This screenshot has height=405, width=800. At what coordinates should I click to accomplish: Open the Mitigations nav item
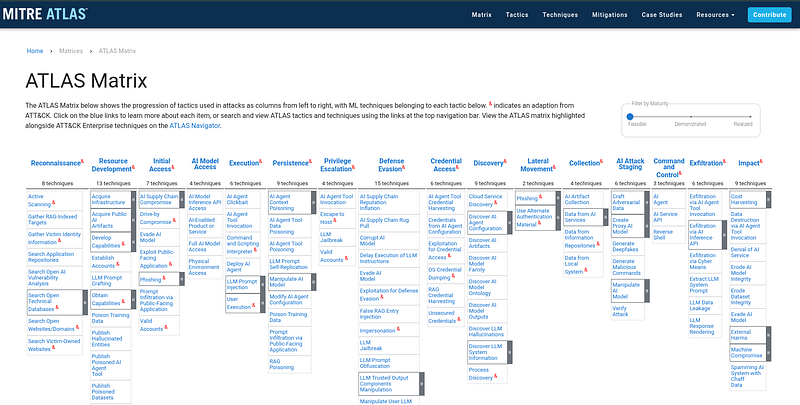(x=609, y=15)
